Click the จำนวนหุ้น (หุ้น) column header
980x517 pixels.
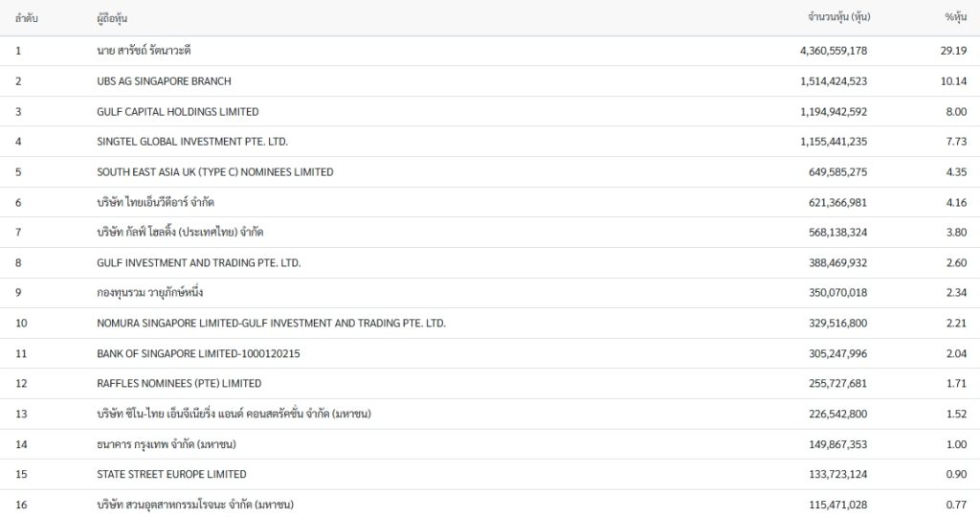838,17
